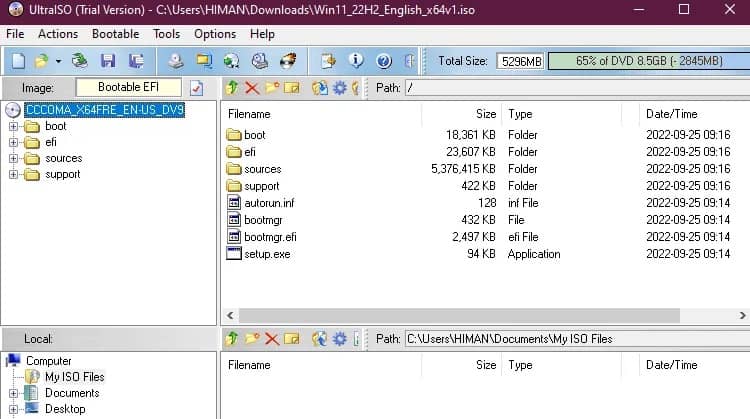Click the blue Help question mark icon
Image resolution: width=750 pixels, height=419 pixels.
(x=384, y=61)
